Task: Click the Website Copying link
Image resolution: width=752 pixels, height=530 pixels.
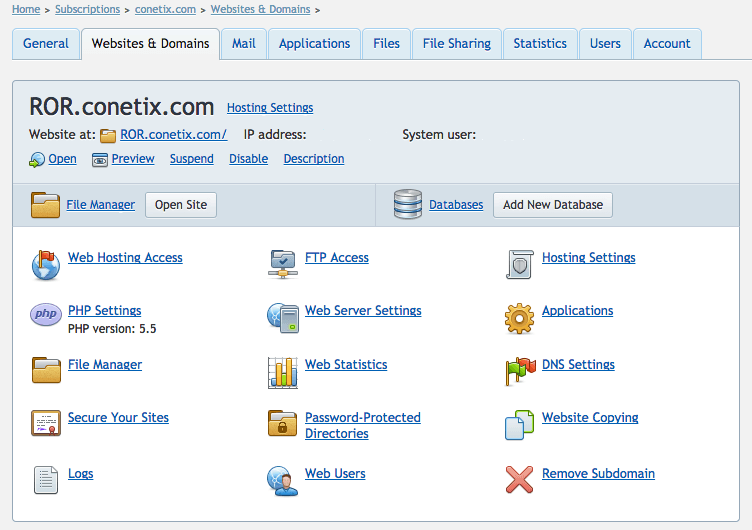Action: 590,417
